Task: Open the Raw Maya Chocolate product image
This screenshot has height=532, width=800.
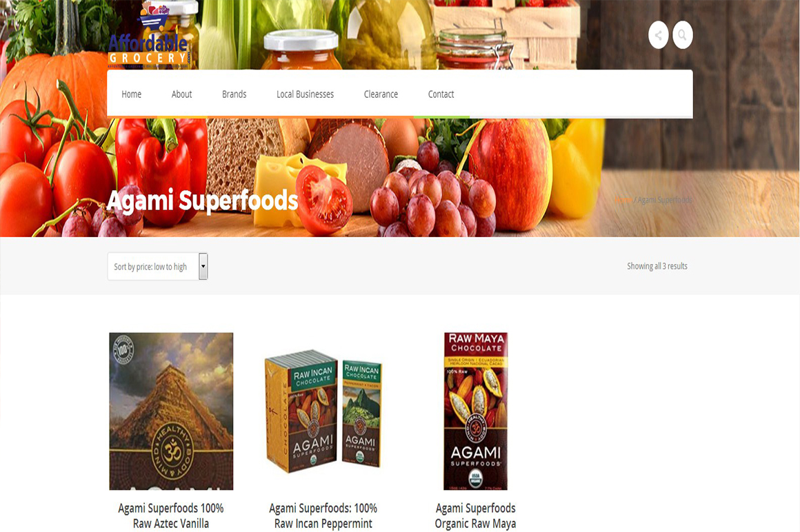Action: coord(475,411)
